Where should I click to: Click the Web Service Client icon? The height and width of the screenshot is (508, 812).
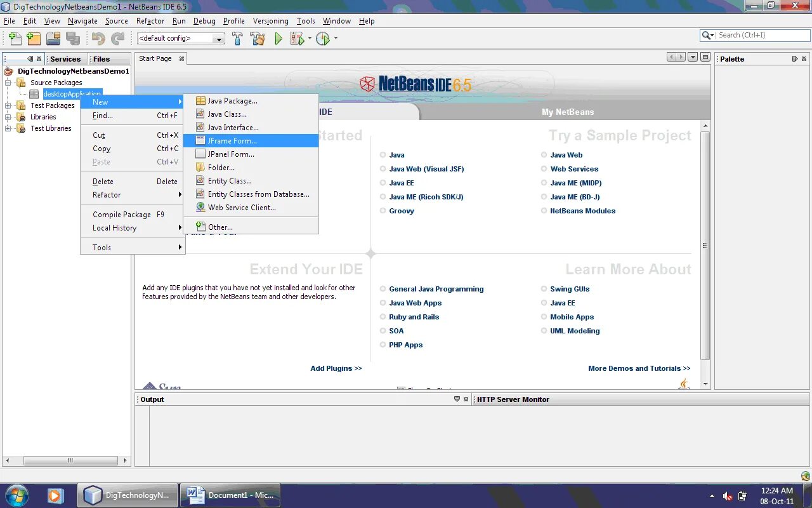coord(200,208)
